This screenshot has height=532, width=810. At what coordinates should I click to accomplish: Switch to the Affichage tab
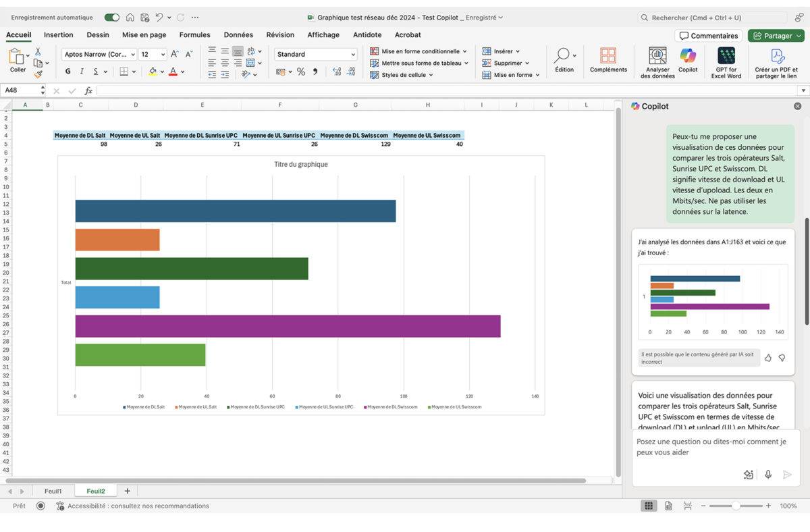point(323,35)
